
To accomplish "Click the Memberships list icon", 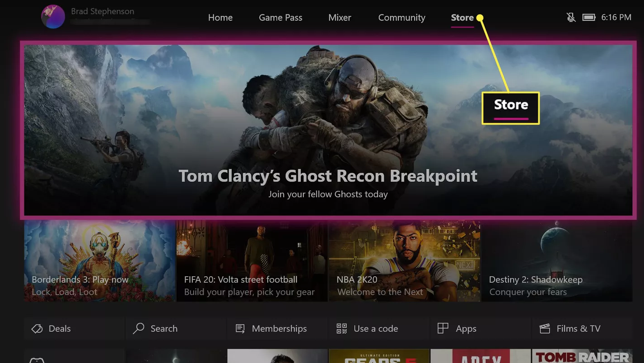I will pyautogui.click(x=240, y=329).
